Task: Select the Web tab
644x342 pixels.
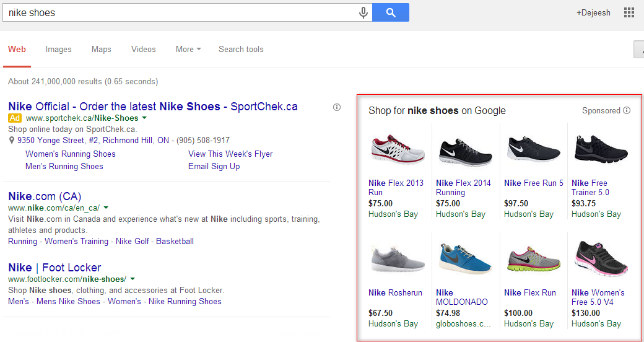Action: click(x=17, y=50)
